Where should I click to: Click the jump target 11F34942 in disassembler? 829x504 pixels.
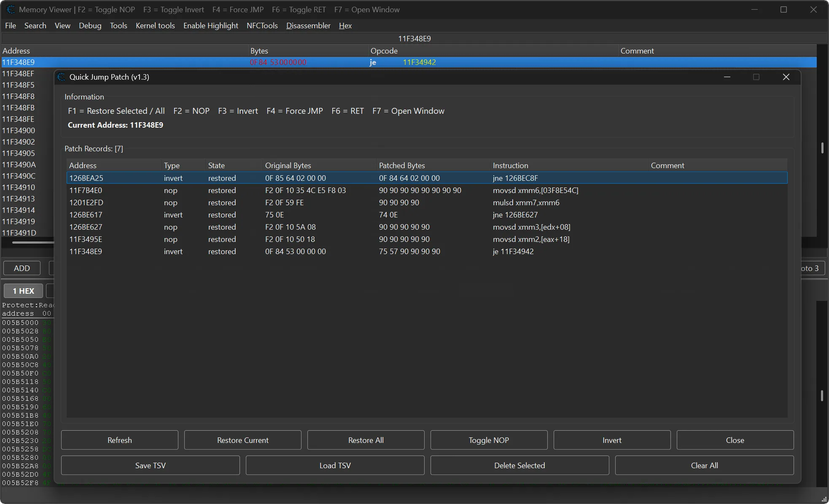[x=420, y=62]
